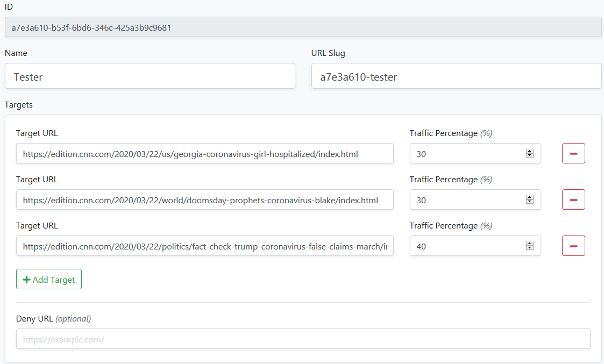Edit the fact-check-trump Target URL field
This screenshot has width=604, height=364.
coord(204,246)
